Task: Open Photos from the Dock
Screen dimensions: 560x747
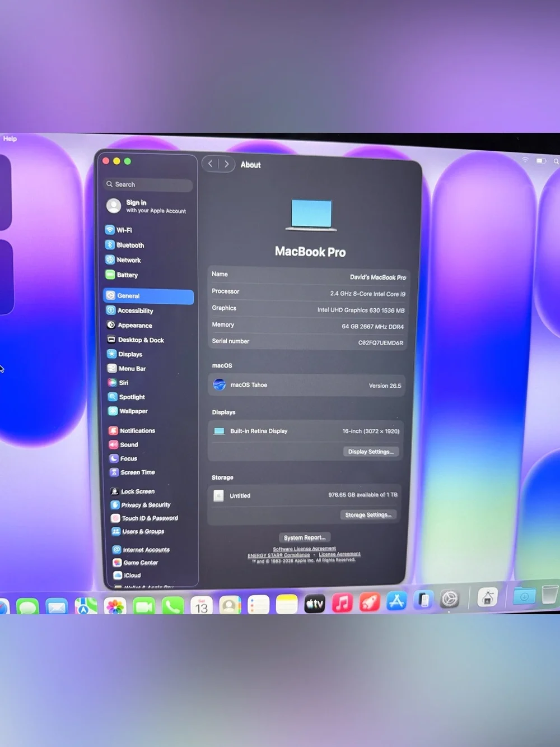Action: tap(115, 606)
